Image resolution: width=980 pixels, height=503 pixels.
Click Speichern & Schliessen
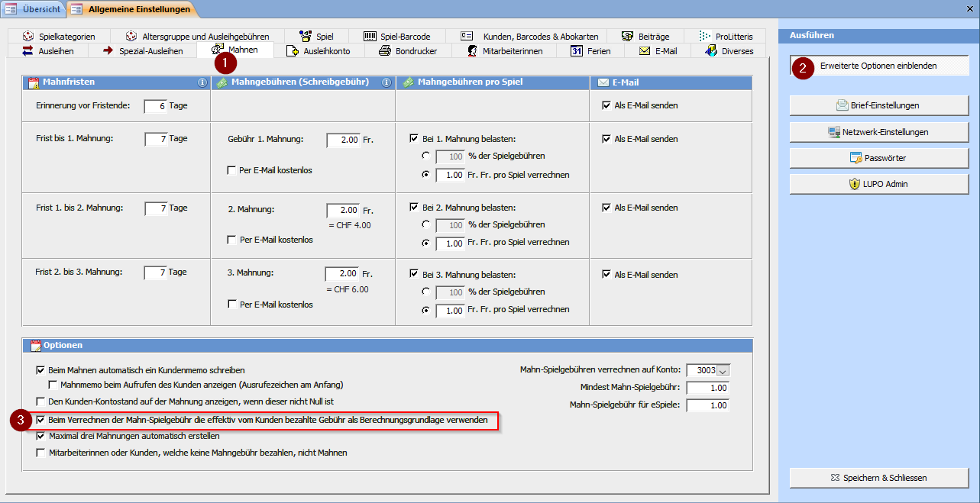click(879, 478)
